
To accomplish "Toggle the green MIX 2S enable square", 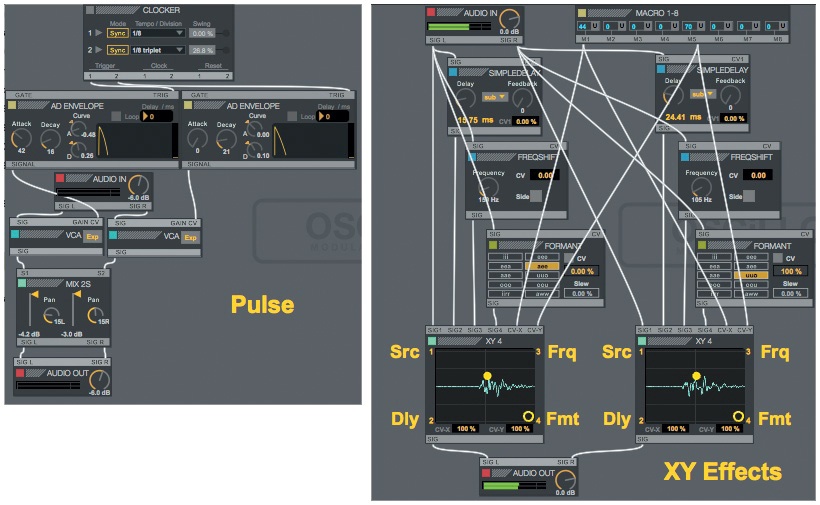I will [x=22, y=283].
